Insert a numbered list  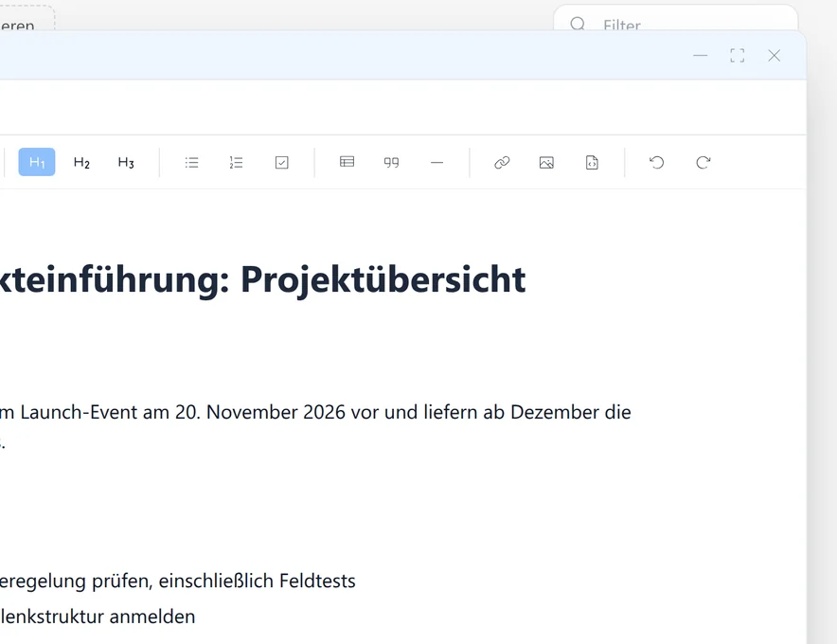[237, 162]
